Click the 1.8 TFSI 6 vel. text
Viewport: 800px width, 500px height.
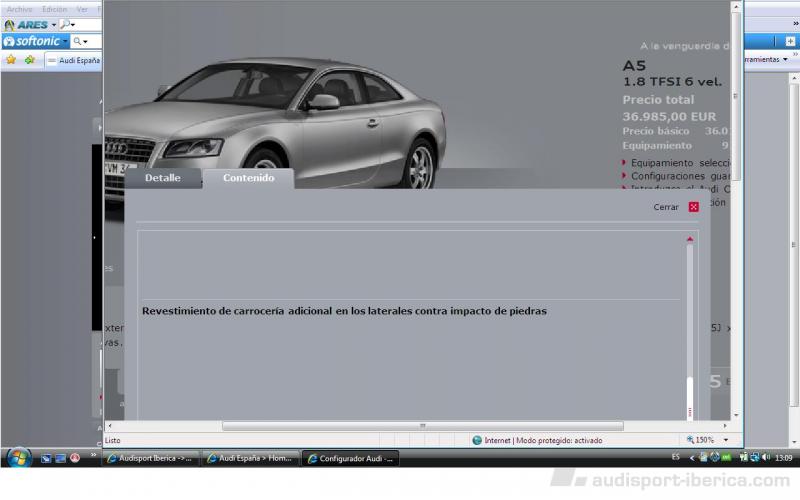click(x=672, y=82)
